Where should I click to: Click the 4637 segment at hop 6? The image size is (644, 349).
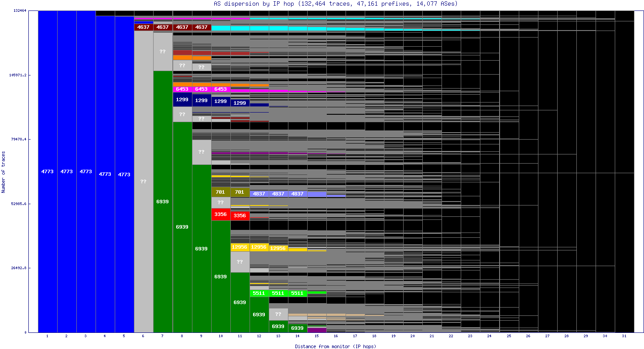click(144, 27)
